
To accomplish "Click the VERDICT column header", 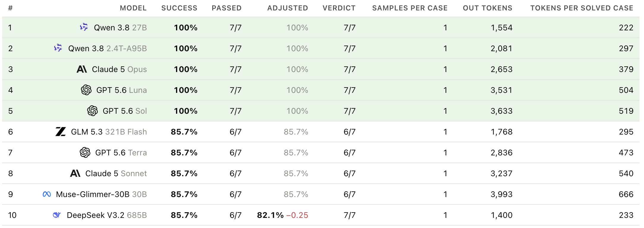I will click(339, 8).
